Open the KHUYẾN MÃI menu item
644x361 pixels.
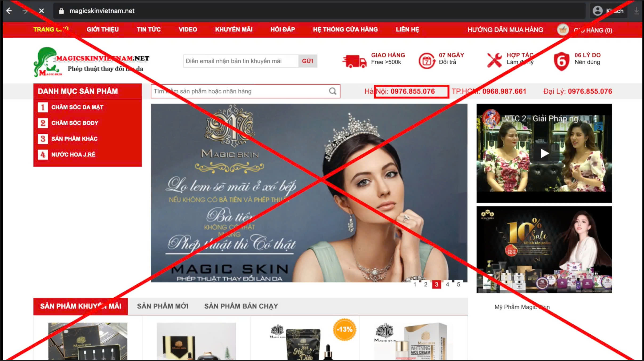(234, 30)
